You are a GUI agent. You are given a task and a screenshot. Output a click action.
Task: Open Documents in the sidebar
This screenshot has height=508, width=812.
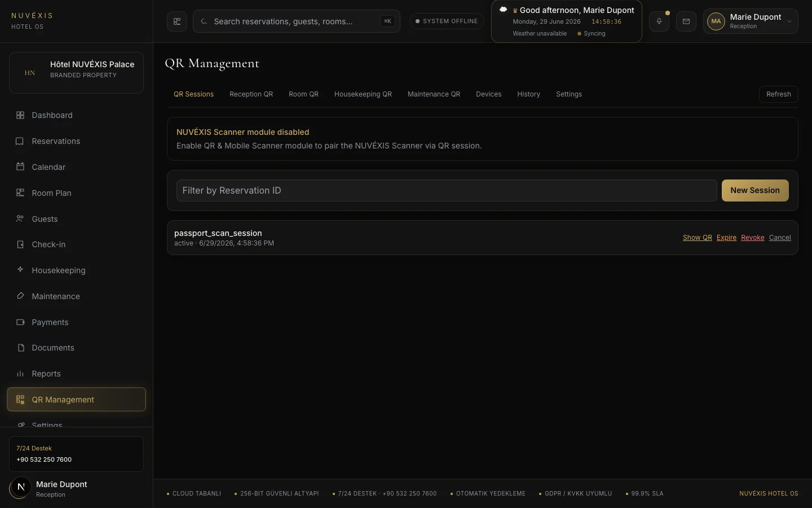(x=76, y=348)
